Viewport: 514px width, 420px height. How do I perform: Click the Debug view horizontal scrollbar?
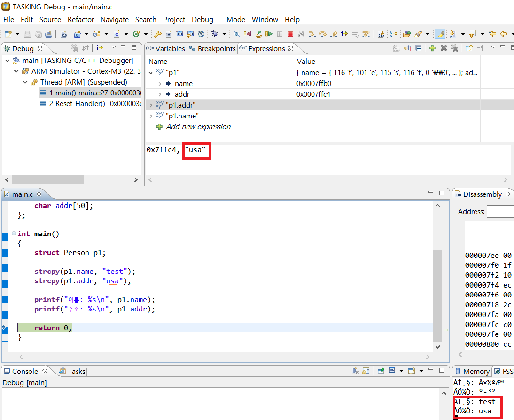click(x=48, y=179)
